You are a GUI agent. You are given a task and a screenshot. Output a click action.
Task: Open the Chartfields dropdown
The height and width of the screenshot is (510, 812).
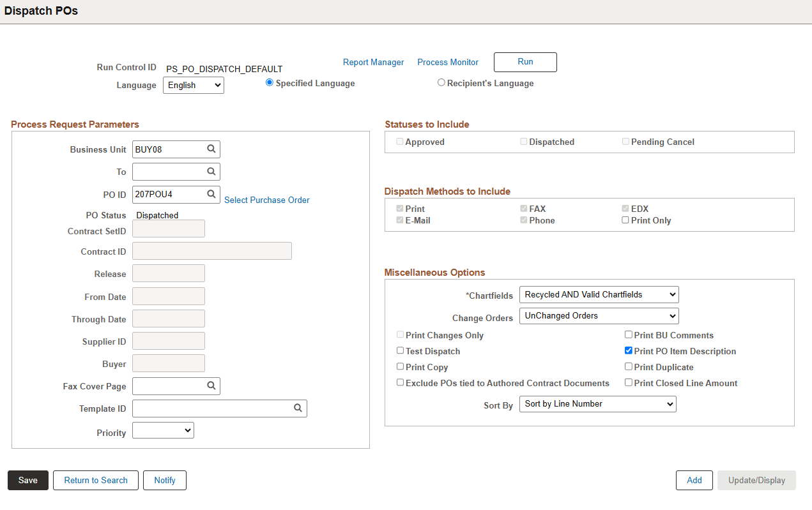tap(599, 294)
